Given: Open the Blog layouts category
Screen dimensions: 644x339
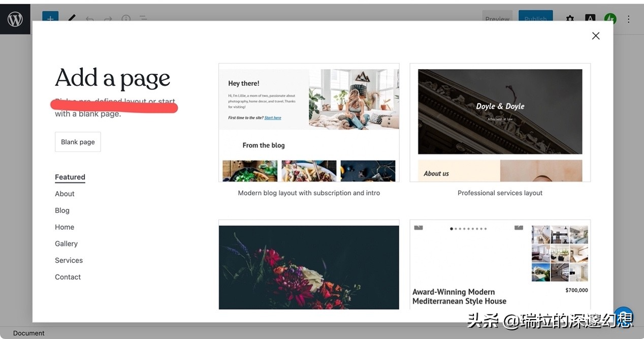Looking at the screenshot, I should pyautogui.click(x=62, y=210).
